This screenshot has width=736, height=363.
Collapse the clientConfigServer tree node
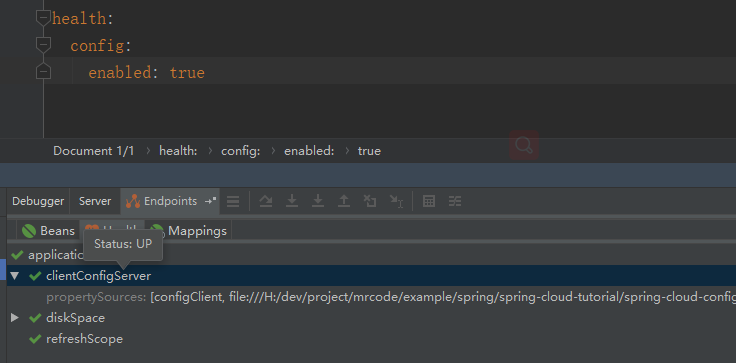click(15, 276)
